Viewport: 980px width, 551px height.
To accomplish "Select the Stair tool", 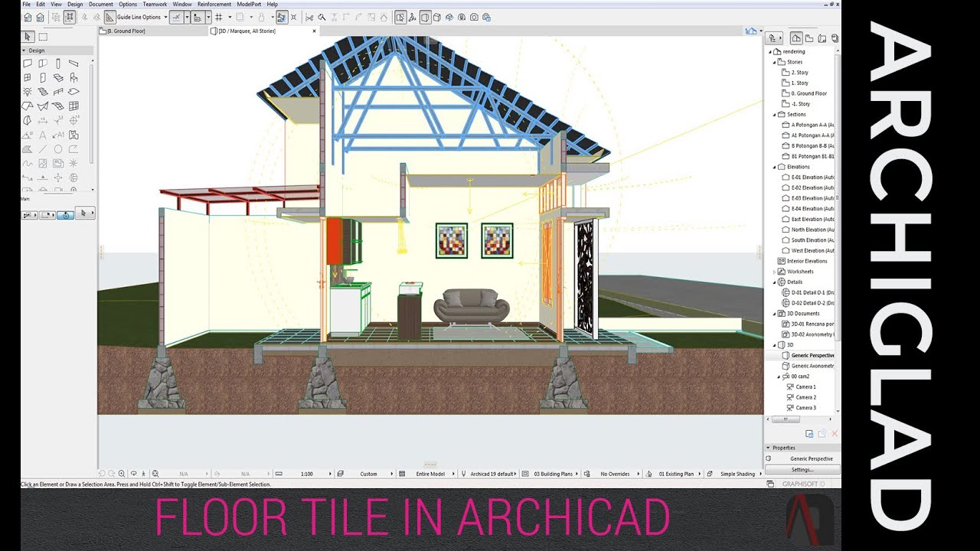I will 43,92.
